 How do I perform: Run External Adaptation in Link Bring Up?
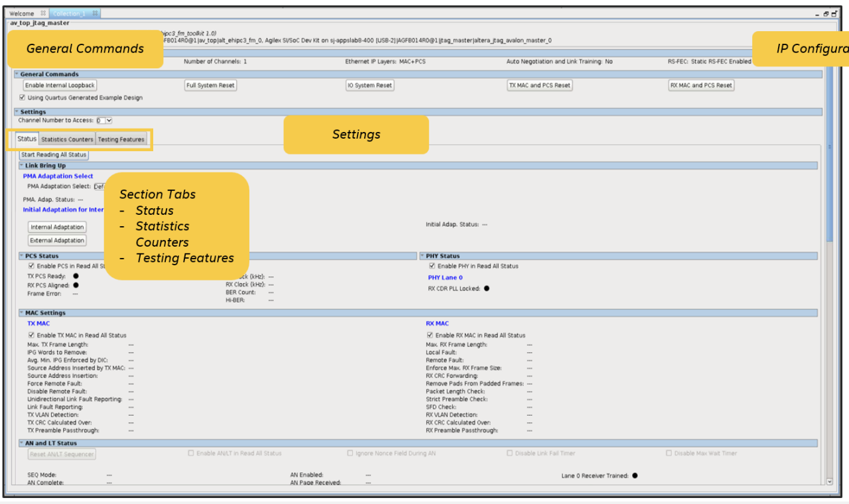click(57, 239)
